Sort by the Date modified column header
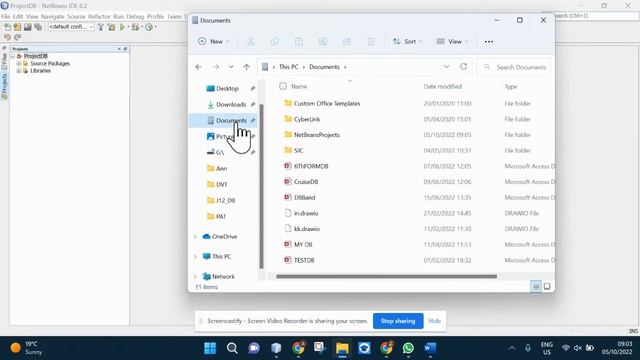Screen dimensions: 640x360 [x=442, y=87]
